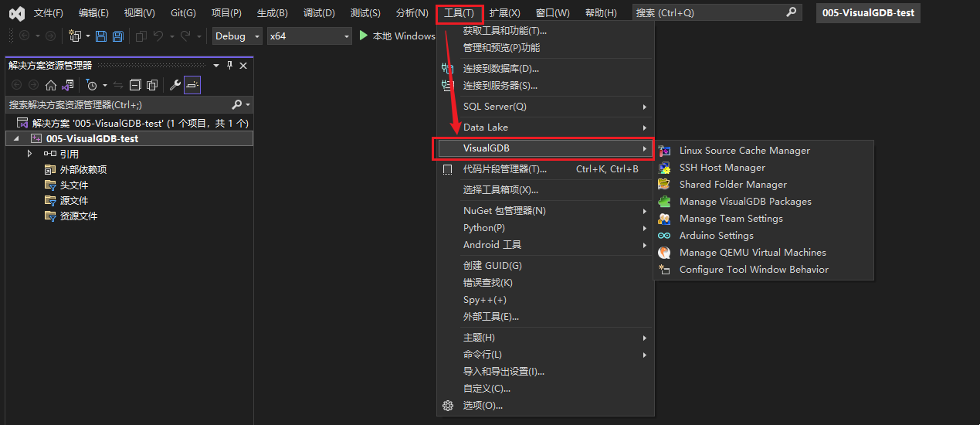This screenshot has width=980, height=425.
Task: Go Home in Solution Explorer toolbar
Action: pos(51,85)
